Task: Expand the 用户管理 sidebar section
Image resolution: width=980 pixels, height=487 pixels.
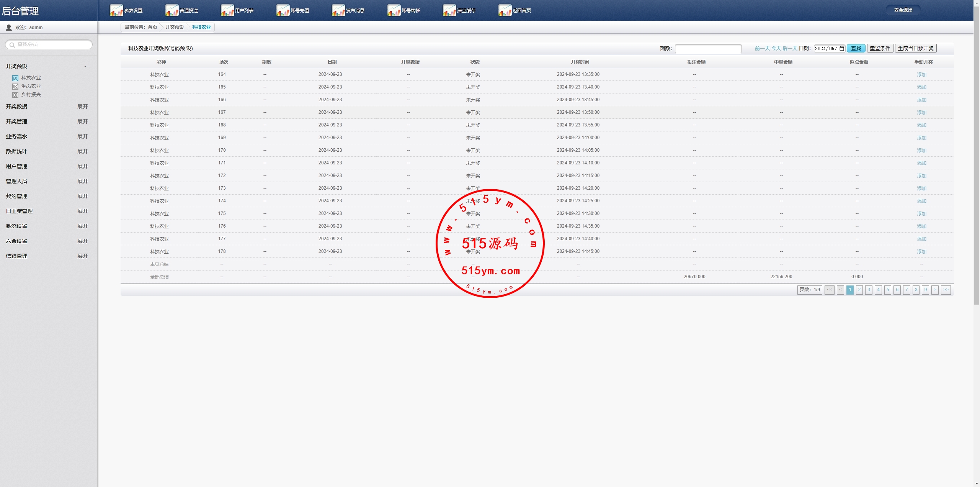Action: point(82,166)
